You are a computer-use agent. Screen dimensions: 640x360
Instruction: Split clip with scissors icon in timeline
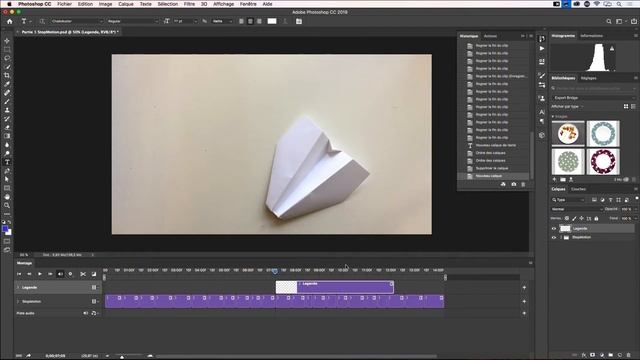83,274
